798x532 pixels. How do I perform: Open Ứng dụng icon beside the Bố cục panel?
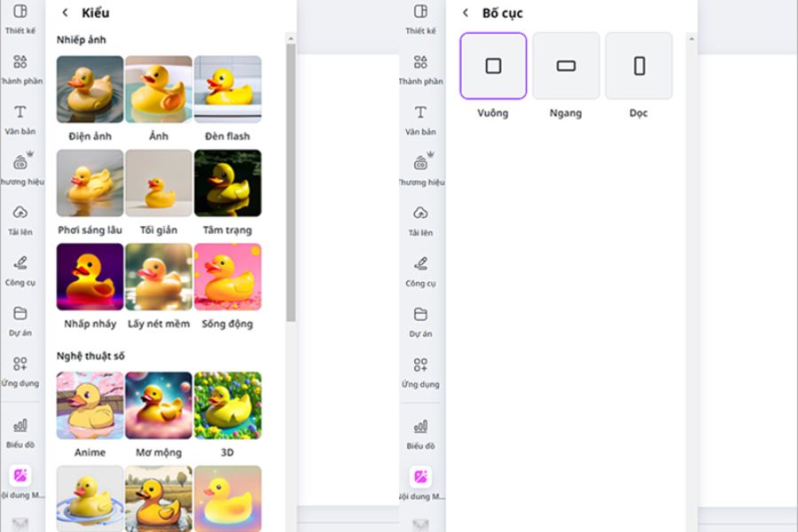pos(420,365)
